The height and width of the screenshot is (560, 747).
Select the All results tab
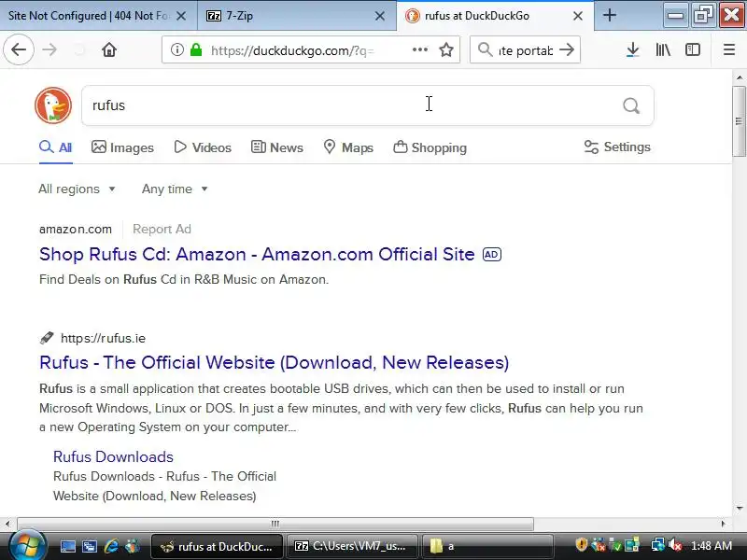tap(55, 147)
